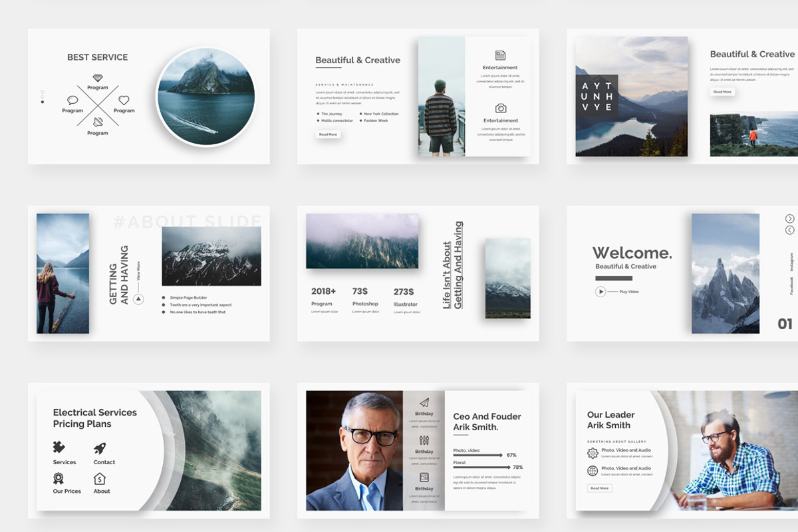The width and height of the screenshot is (798, 532).
Task: Click the AYT UNH VYE dark overlay box
Action: point(597,96)
